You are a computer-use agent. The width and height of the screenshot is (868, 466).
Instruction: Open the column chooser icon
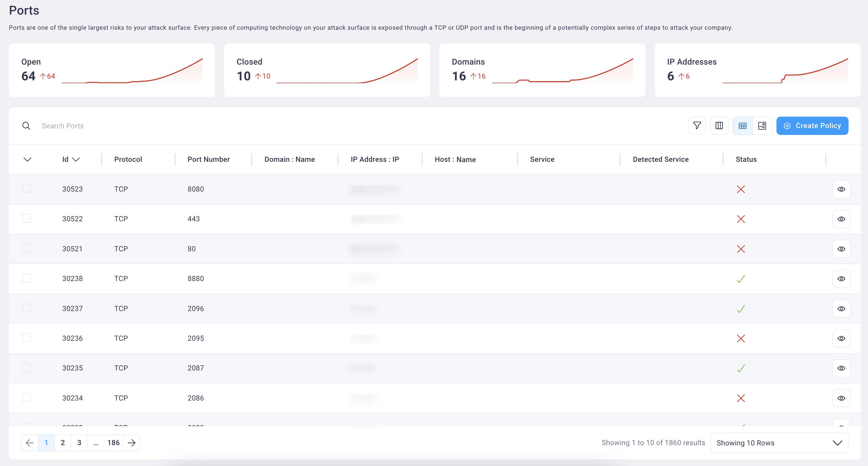pyautogui.click(x=719, y=126)
